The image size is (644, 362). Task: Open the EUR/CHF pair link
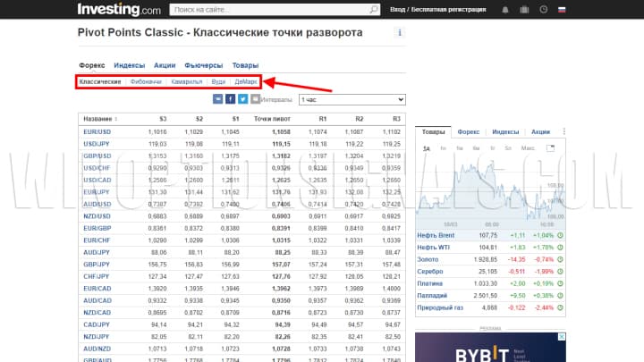tap(97, 240)
